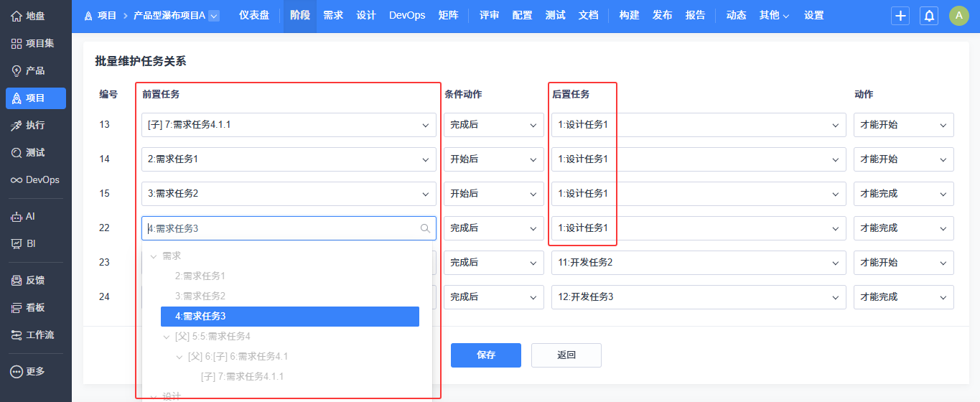
Task: Open the BI sidebar icon
Action: (17, 243)
